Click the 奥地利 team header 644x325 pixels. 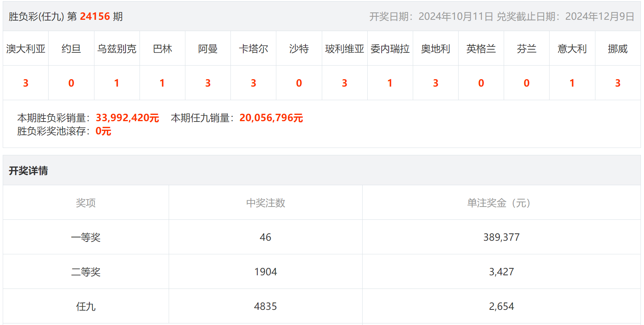[x=435, y=49]
